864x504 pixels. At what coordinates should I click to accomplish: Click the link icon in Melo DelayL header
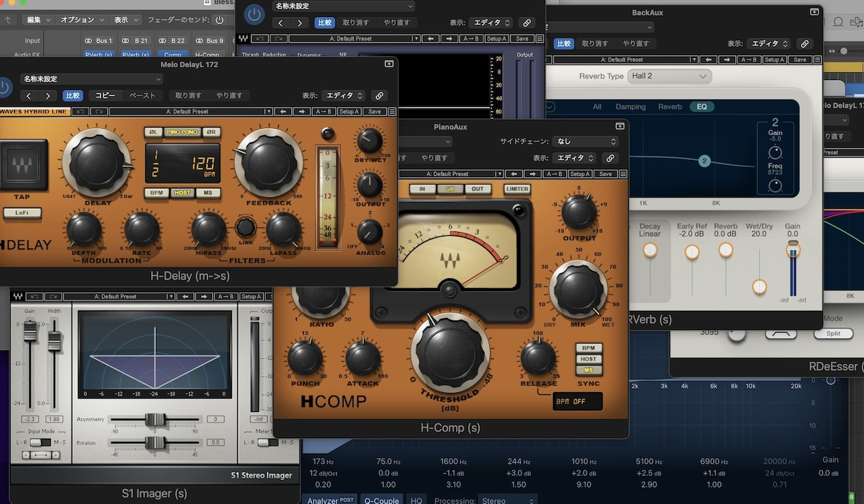(380, 96)
